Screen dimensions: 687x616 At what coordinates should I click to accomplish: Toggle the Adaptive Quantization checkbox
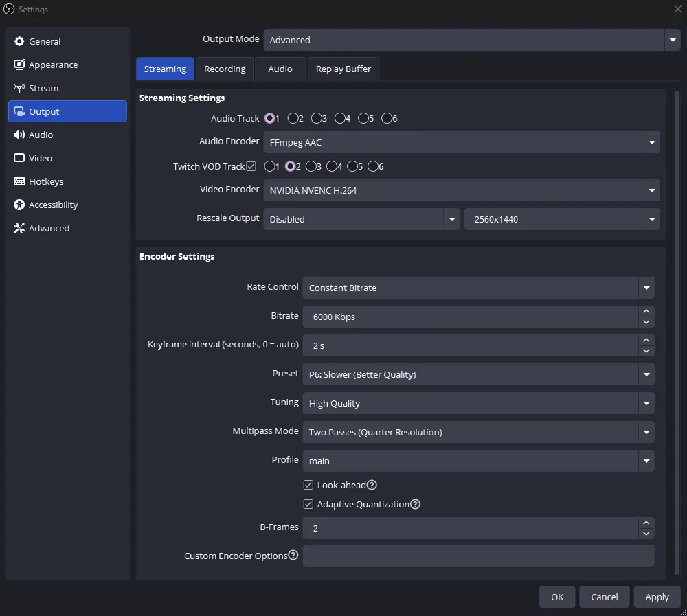[308, 504]
